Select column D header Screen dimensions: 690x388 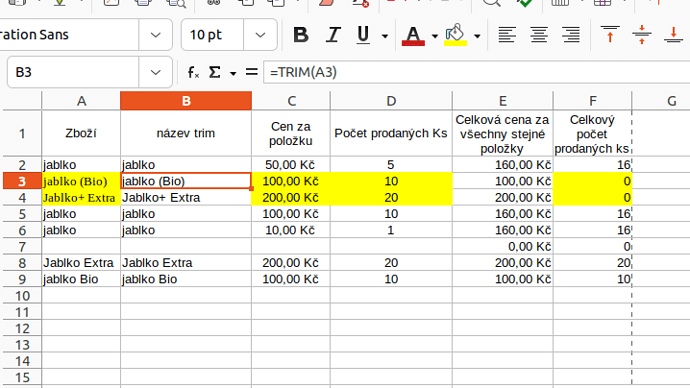[x=391, y=101]
